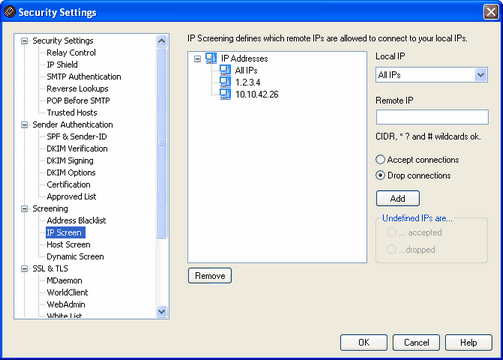Select the disabled '... accepted' radio option
Viewport: 503px width, 360px height.
[391, 232]
